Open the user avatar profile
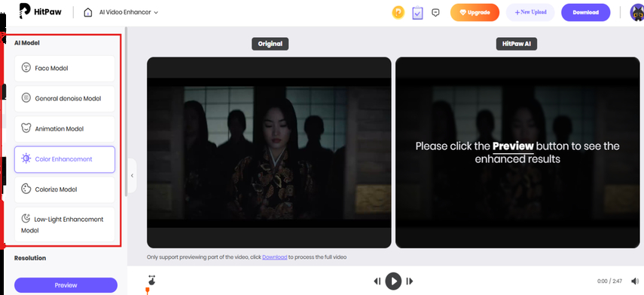Image resolution: width=644 pixels, height=295 pixels. coord(637,13)
